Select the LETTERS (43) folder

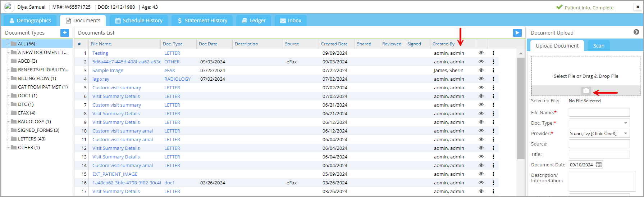(x=32, y=139)
